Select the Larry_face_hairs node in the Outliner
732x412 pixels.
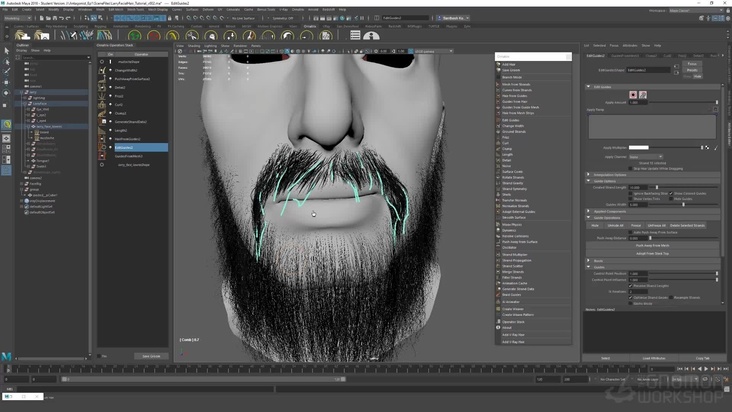pyautogui.click(x=49, y=127)
